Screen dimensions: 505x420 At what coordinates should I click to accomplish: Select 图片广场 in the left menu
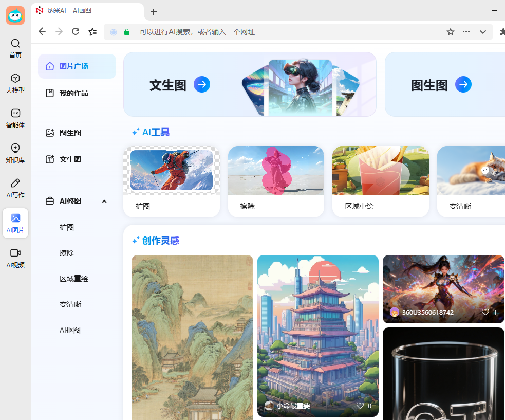[x=77, y=66]
